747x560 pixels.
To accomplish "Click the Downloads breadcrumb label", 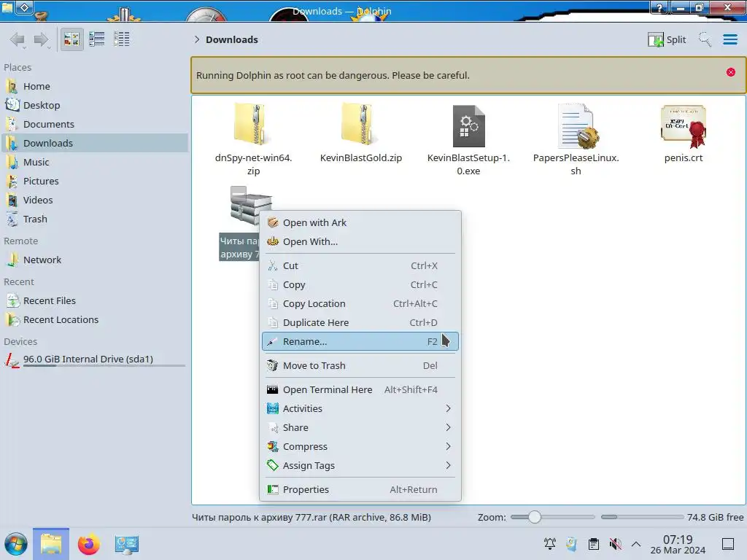I will tap(232, 39).
